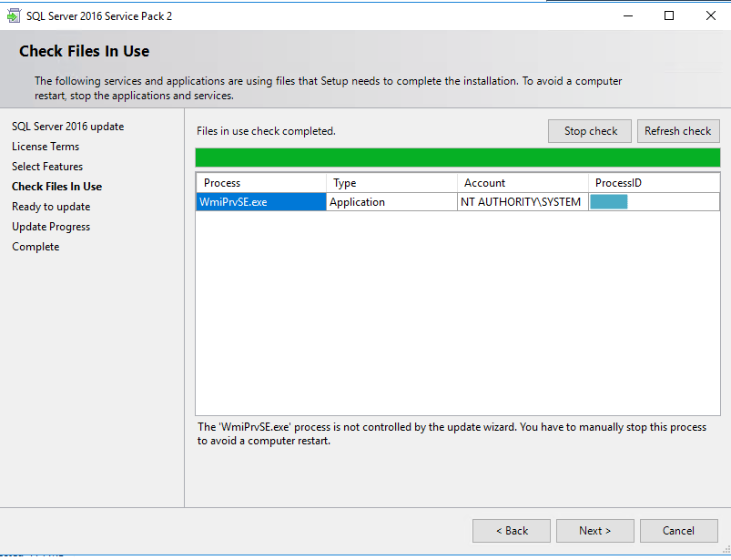The height and width of the screenshot is (560, 731).
Task: Sort by the Type column header
Action: (391, 183)
